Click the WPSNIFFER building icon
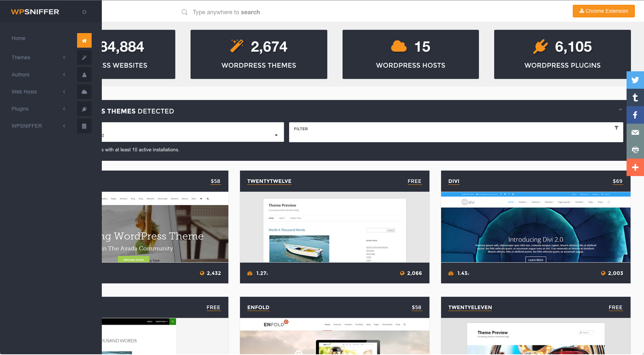The image size is (644, 355). pyautogui.click(x=84, y=126)
